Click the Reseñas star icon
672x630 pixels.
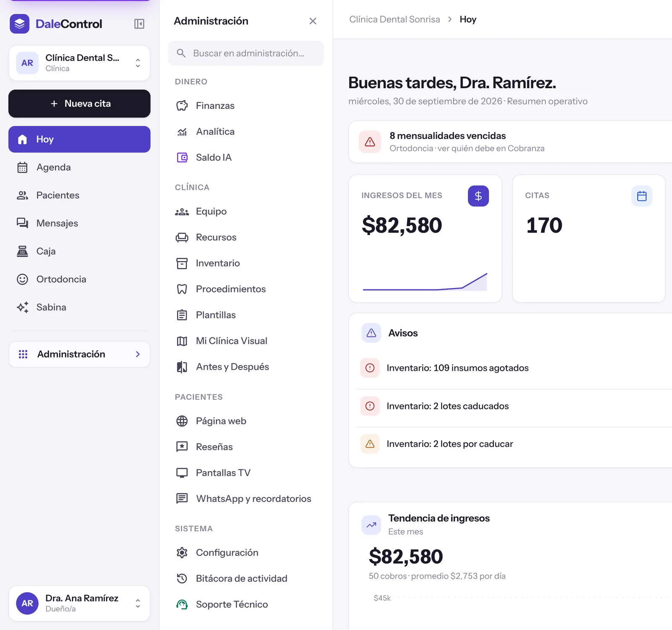click(x=182, y=447)
